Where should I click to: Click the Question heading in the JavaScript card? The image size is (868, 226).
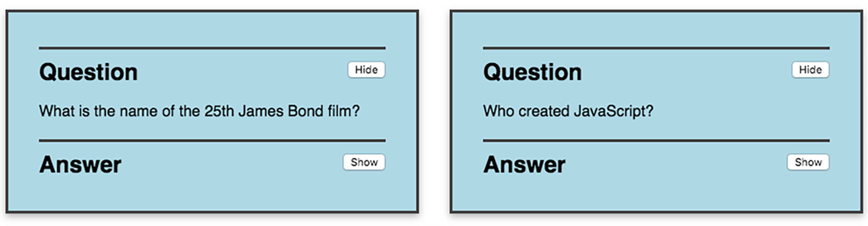[x=532, y=73]
